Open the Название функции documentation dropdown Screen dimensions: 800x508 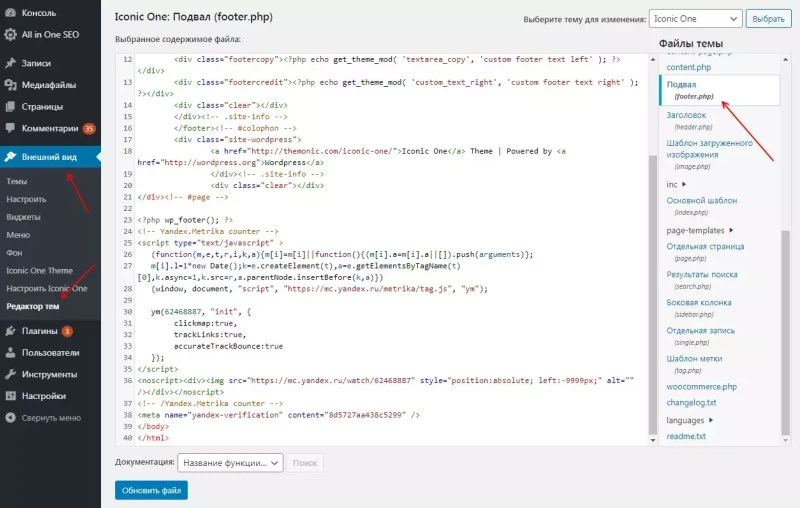pos(230,463)
